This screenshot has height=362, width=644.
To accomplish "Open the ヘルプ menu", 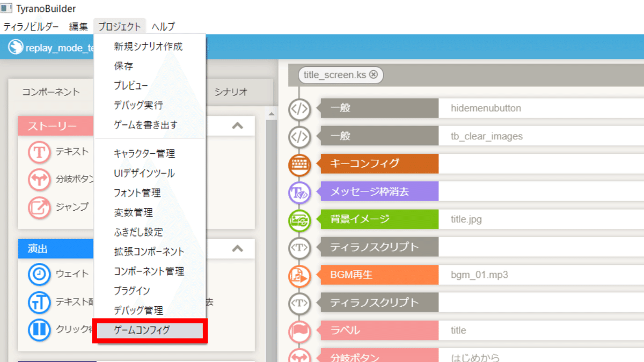I will point(163,26).
